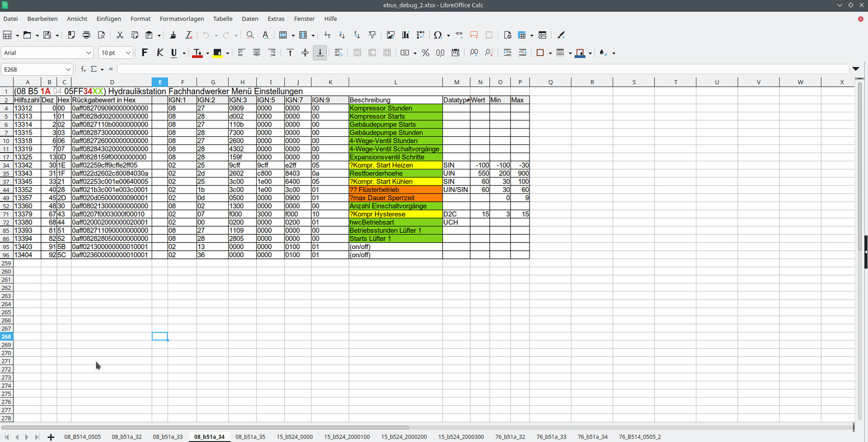Image resolution: width=868 pixels, height=442 pixels.
Task: Toggle italic formatting button
Action: point(160,53)
